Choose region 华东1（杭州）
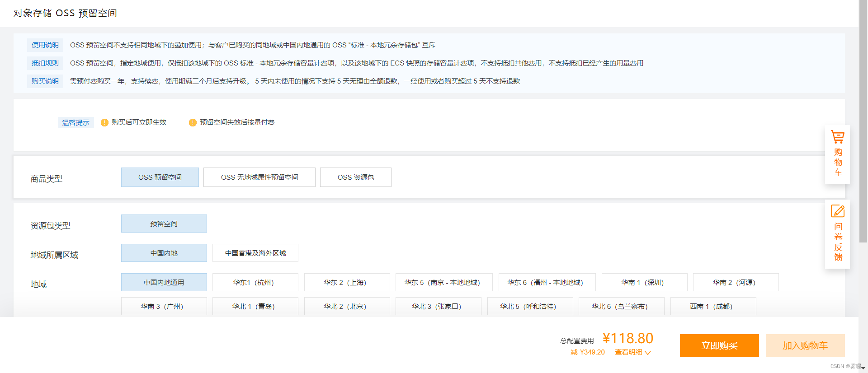 (255, 282)
